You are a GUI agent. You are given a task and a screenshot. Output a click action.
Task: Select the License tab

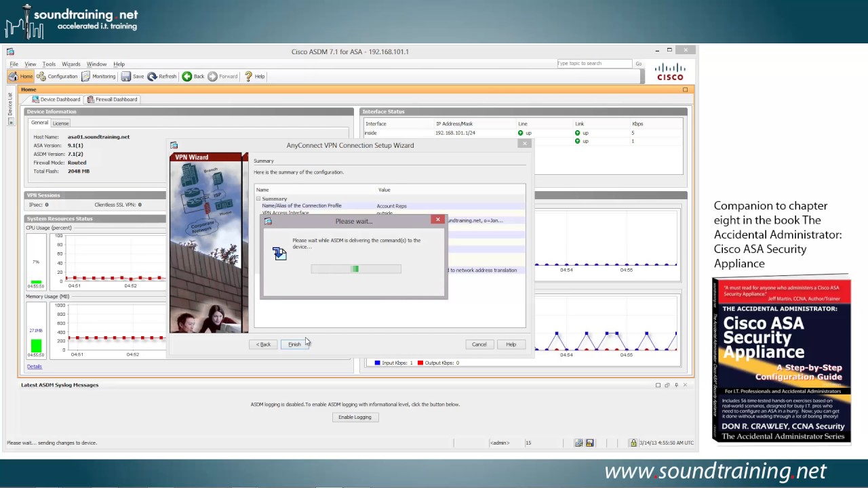coord(61,123)
